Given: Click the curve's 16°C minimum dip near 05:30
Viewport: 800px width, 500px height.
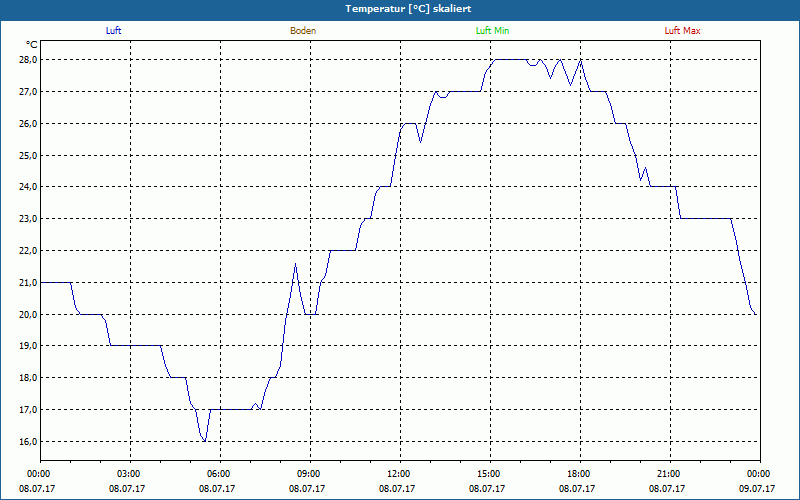Looking at the screenshot, I should [x=204, y=440].
